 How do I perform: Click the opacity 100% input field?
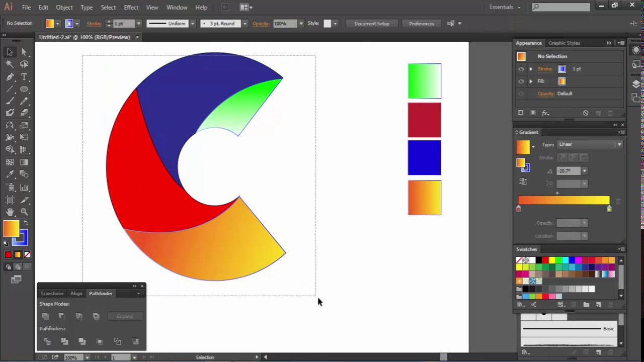[285, 24]
